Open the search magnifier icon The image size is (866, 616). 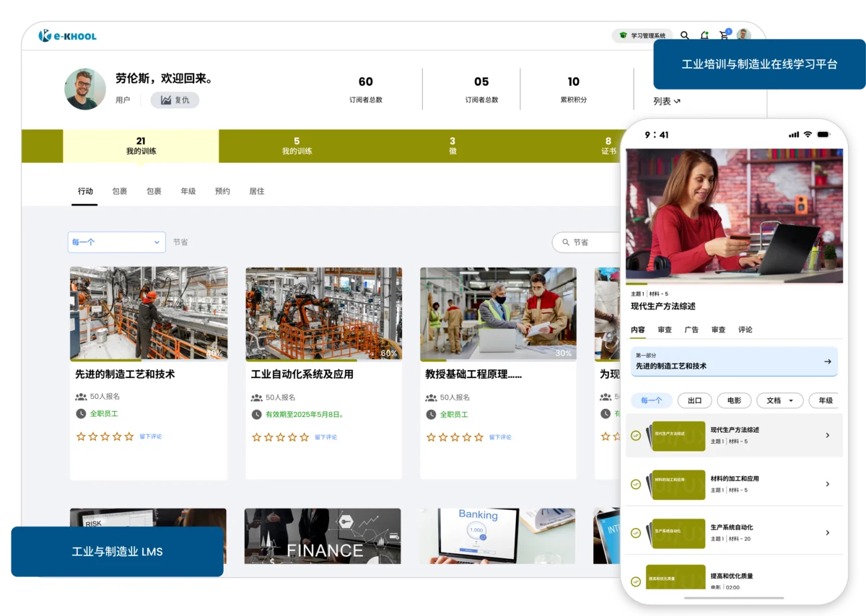tap(684, 35)
